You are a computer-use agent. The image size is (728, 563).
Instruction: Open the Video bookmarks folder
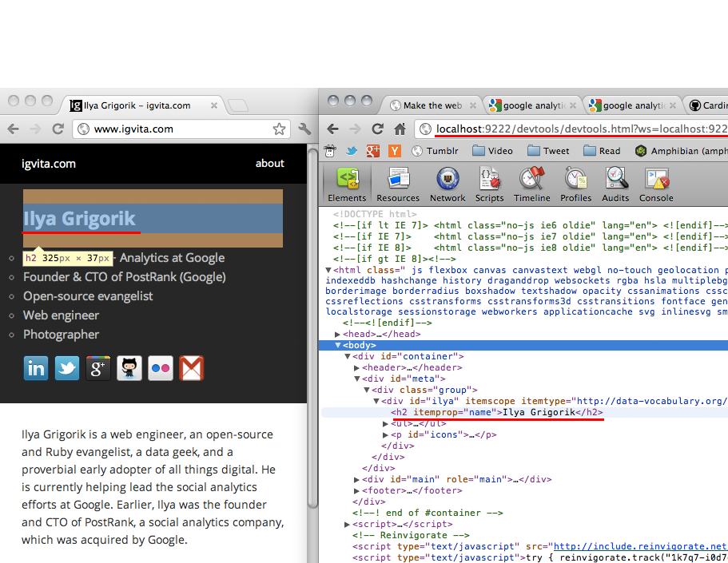coord(492,151)
